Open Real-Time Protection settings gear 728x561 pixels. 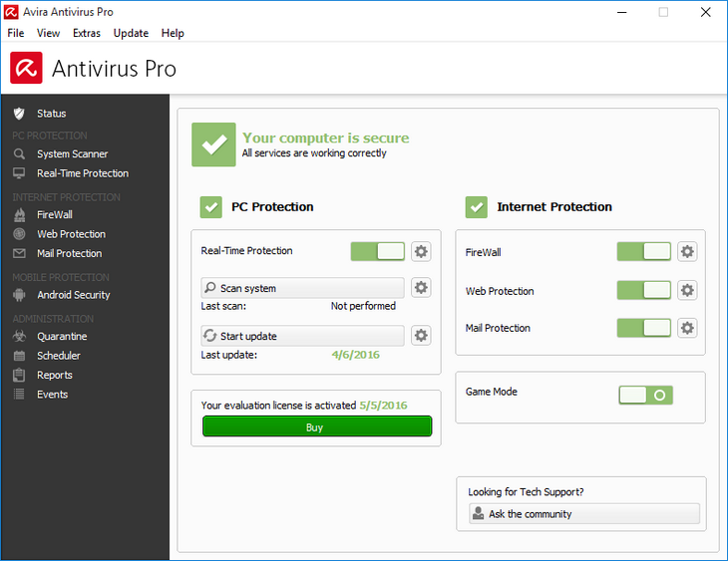[x=421, y=251]
